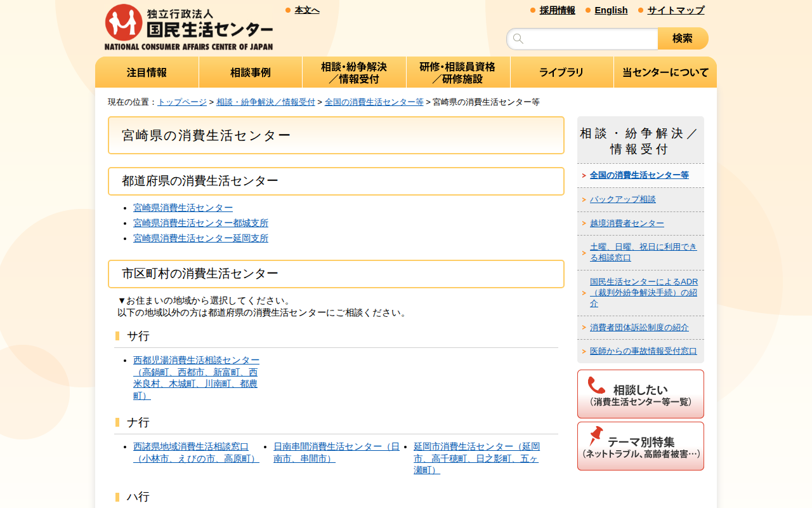Click the 宮崎県消費生活センター延岡支所 link
812x508 pixels.
(200, 237)
